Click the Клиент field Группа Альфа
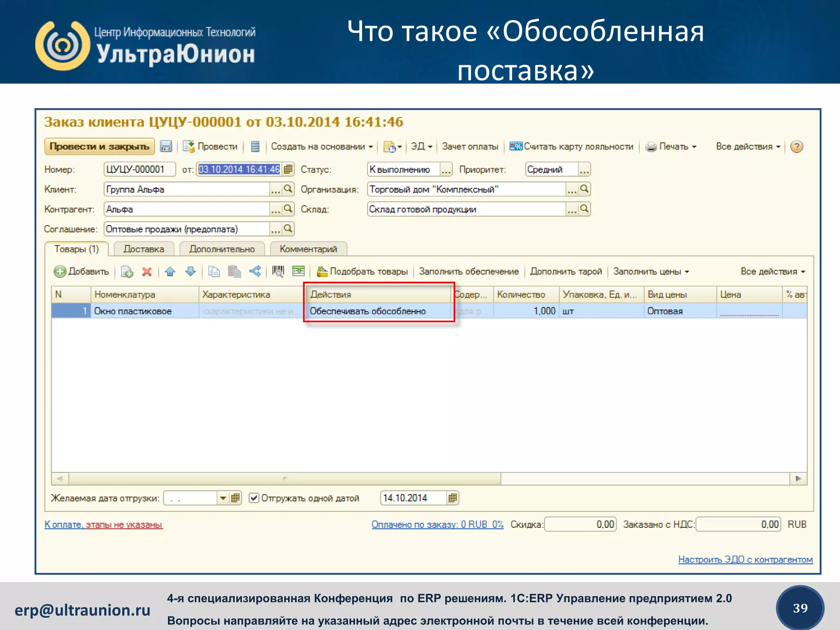 [x=187, y=189]
